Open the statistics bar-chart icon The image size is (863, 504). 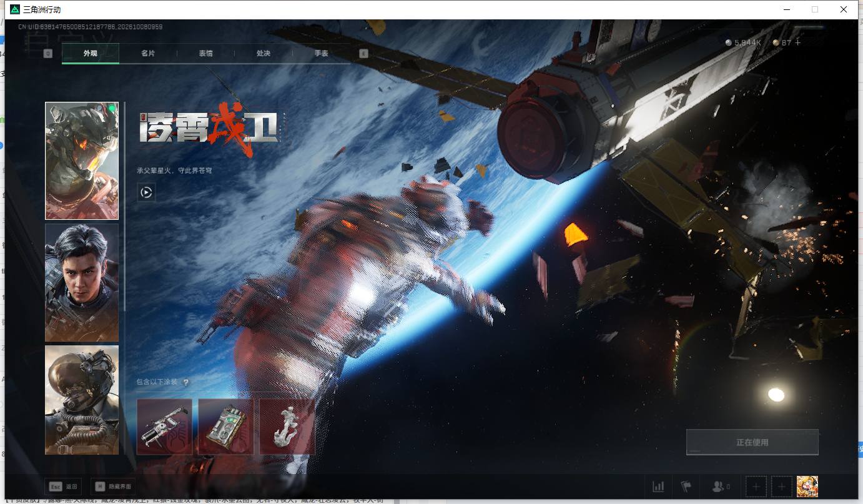coord(658,486)
